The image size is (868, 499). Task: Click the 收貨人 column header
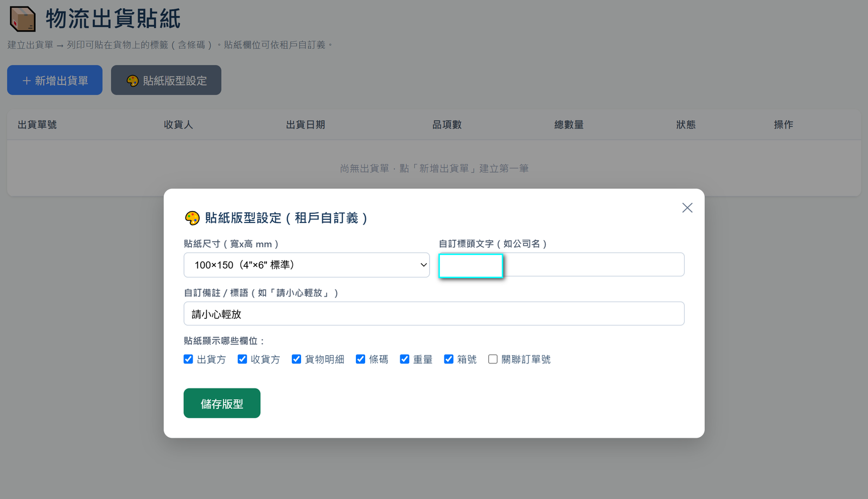coord(178,125)
